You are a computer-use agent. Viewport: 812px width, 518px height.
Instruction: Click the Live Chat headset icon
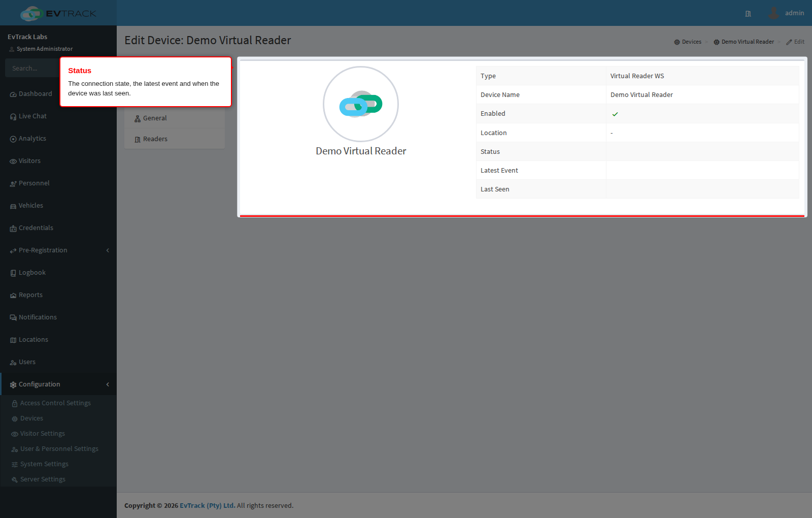(13, 117)
